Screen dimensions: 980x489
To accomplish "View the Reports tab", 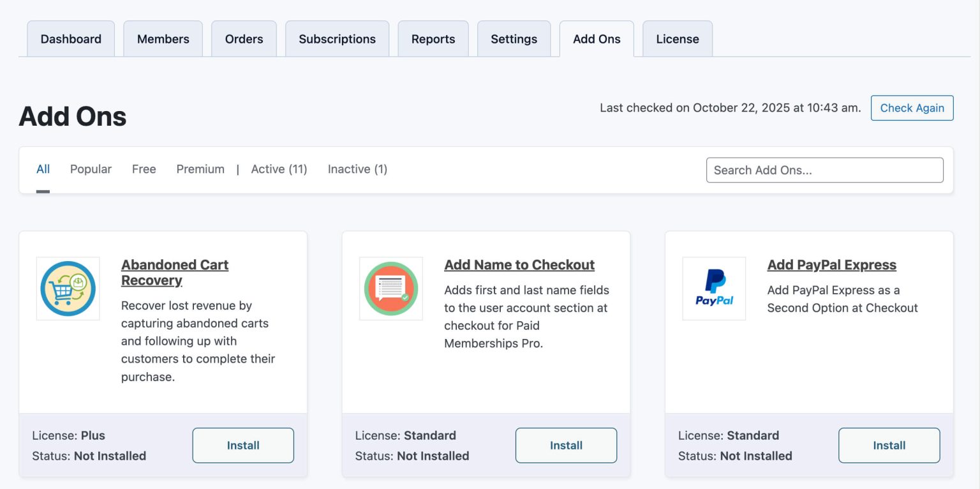I will [x=433, y=39].
